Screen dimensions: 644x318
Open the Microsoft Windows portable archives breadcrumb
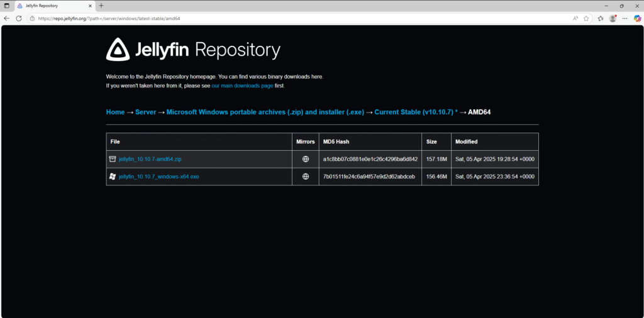265,112
